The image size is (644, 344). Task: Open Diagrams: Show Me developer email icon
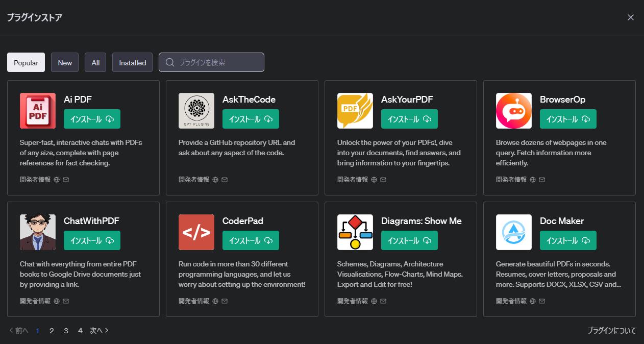(383, 301)
